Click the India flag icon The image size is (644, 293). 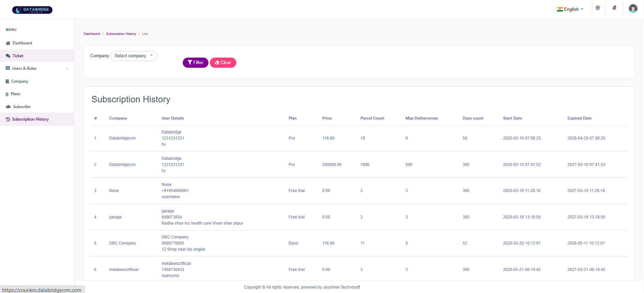tap(560, 9)
